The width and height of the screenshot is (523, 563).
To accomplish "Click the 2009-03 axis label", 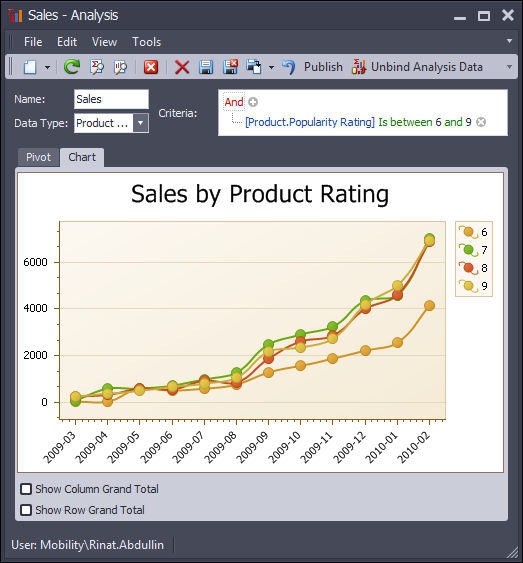I will point(59,447).
